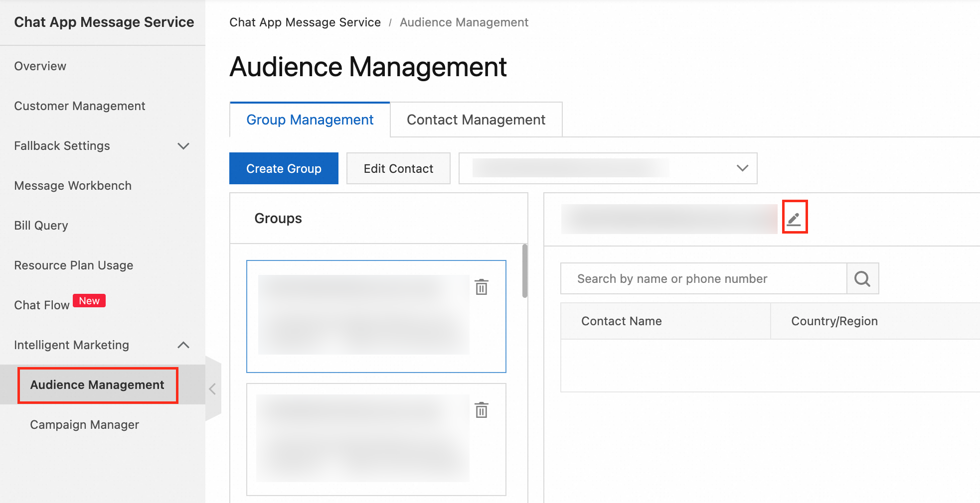Viewport: 980px width, 503px height.
Task: Collapse the sidebar with the arrow handle
Action: click(213, 389)
